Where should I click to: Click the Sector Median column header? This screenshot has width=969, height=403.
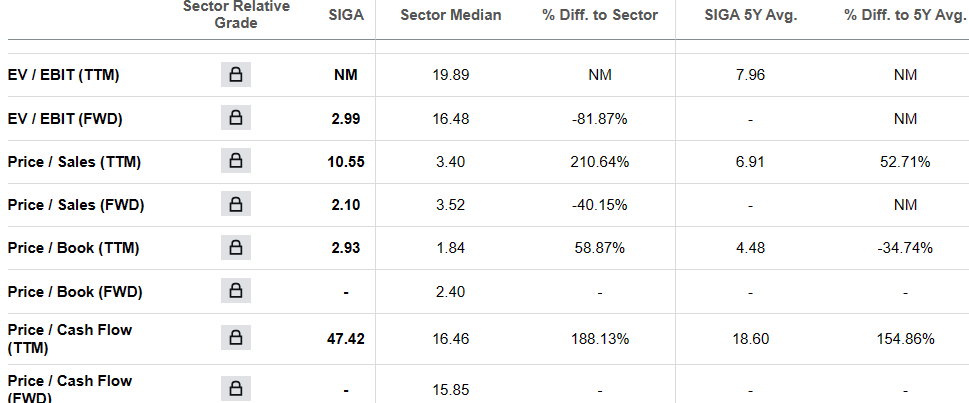(x=450, y=15)
